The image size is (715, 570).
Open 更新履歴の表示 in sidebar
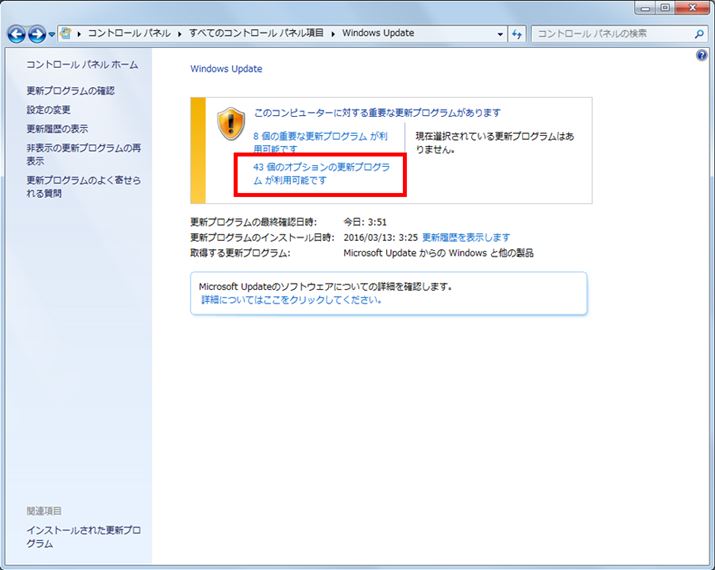[57, 129]
